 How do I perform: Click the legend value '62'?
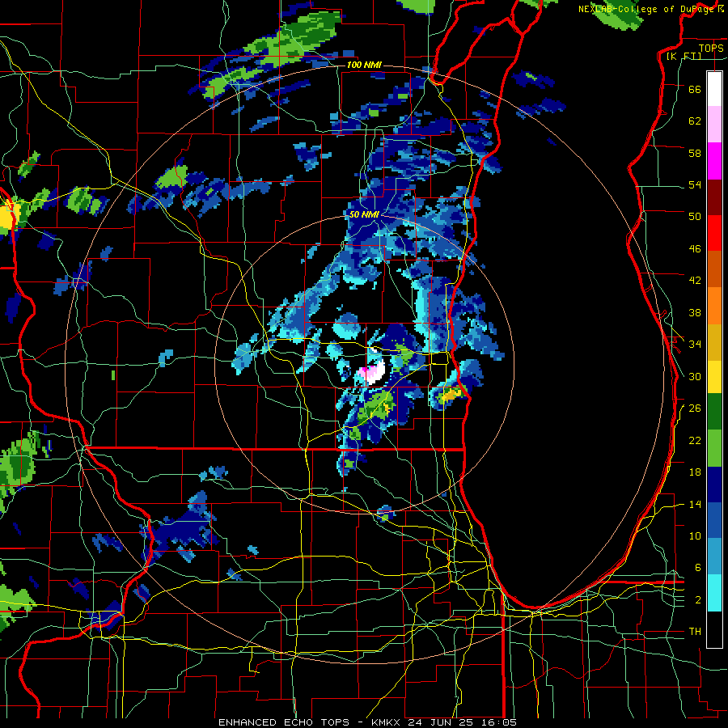(x=695, y=121)
